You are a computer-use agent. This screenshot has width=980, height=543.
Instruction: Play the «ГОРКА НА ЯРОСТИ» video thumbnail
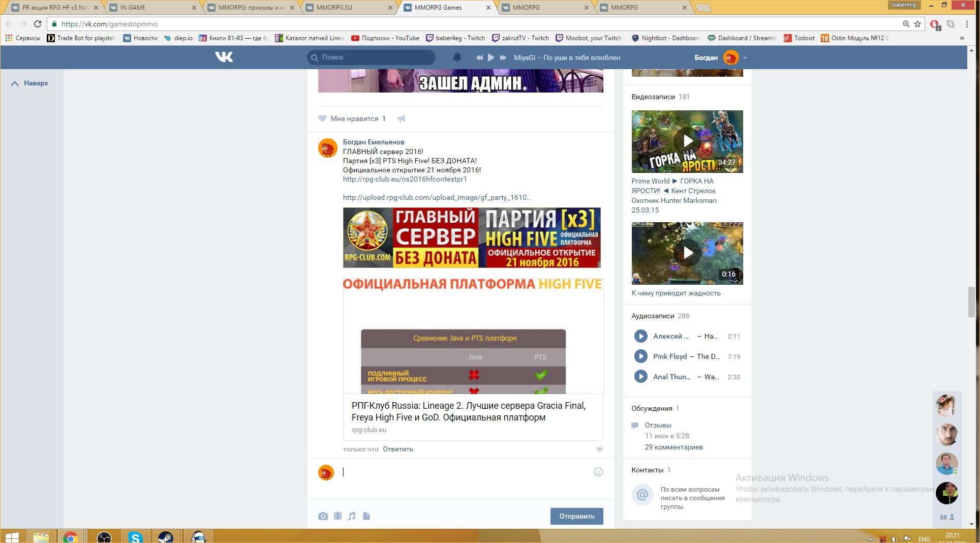(x=687, y=141)
